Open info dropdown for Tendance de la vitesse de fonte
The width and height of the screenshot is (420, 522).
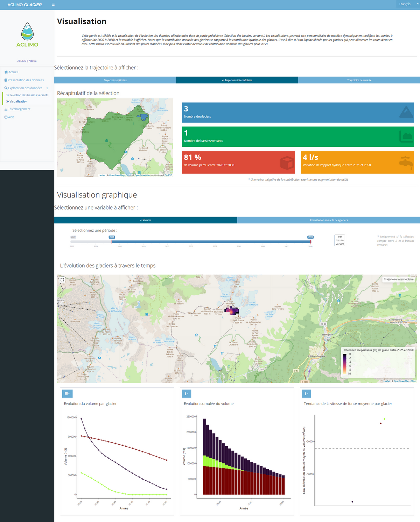pyautogui.click(x=306, y=394)
